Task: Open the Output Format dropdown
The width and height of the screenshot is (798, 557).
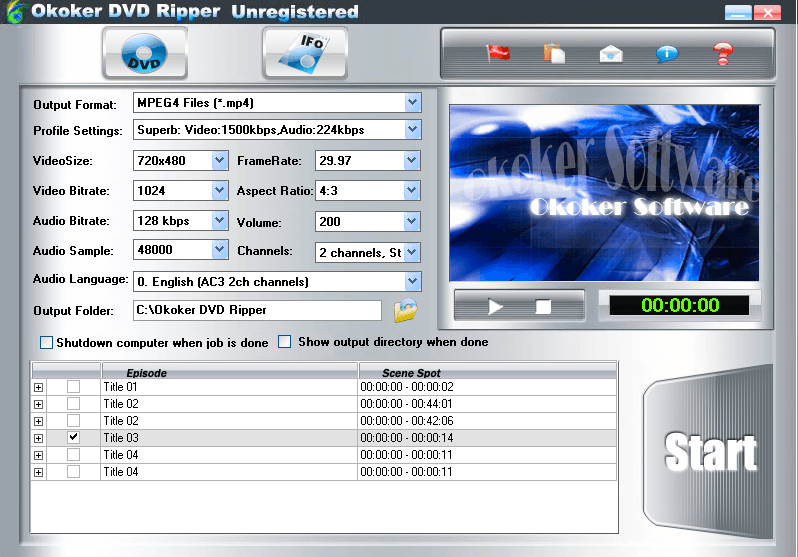Action: point(413,103)
